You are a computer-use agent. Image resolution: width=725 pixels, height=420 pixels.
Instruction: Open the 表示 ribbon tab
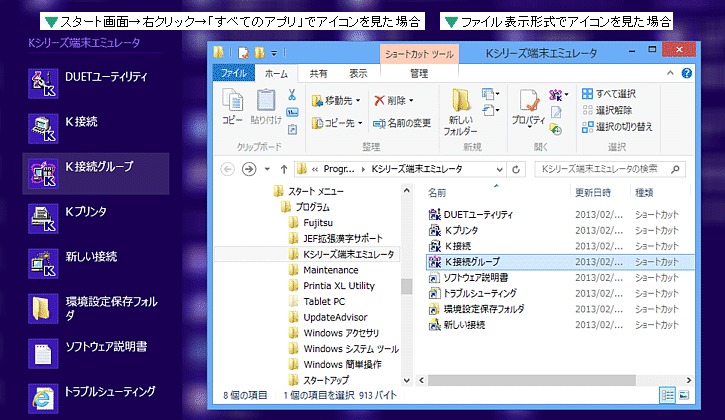pyautogui.click(x=358, y=73)
